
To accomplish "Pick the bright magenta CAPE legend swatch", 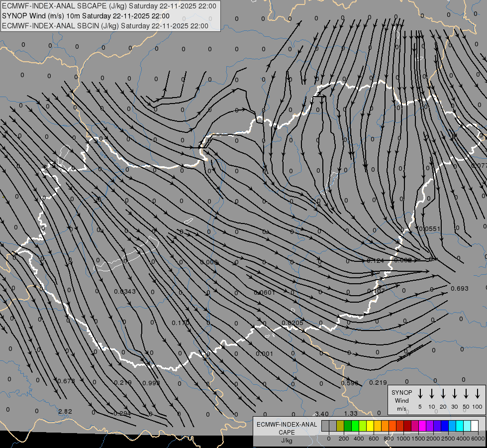I will (x=422, y=426).
